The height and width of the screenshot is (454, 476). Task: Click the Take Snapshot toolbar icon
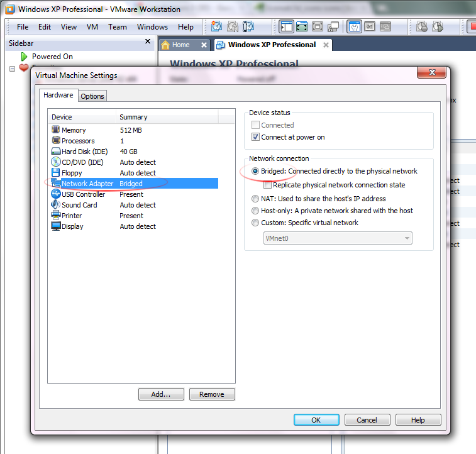pyautogui.click(x=216, y=26)
